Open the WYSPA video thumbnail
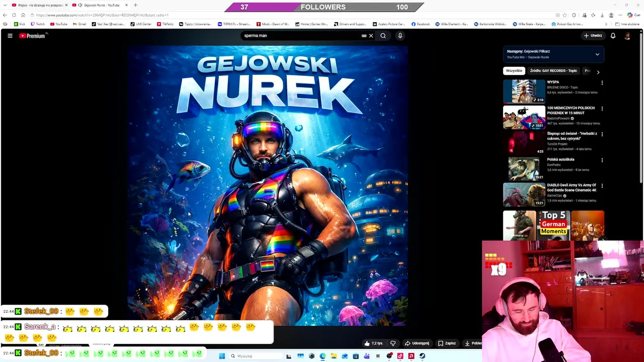Viewport: 644px width, 362px height. click(x=524, y=91)
